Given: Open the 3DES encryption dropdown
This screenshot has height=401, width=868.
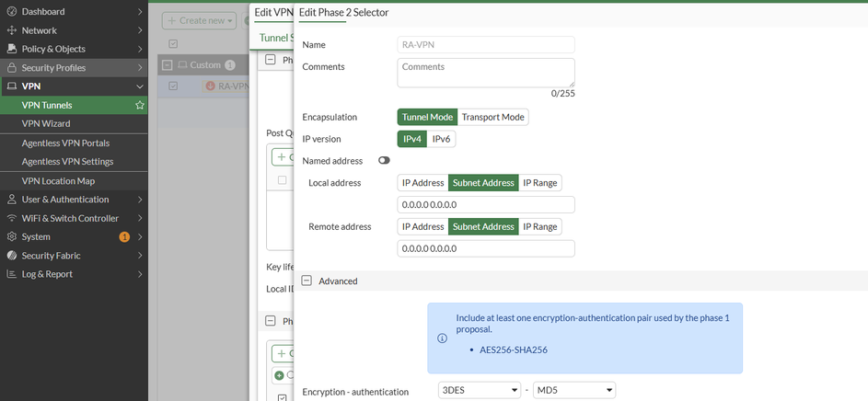Looking at the screenshot, I should (479, 391).
